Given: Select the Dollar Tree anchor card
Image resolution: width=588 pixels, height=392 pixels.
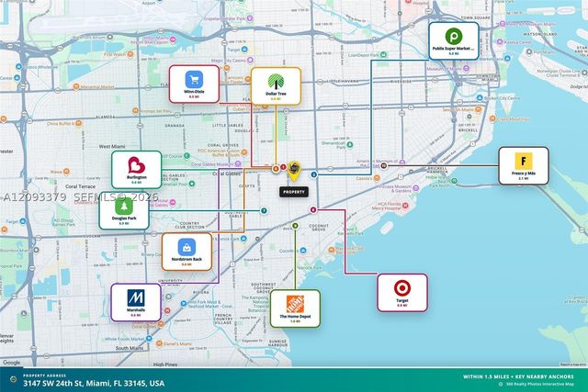Looking at the screenshot, I should point(276,86).
